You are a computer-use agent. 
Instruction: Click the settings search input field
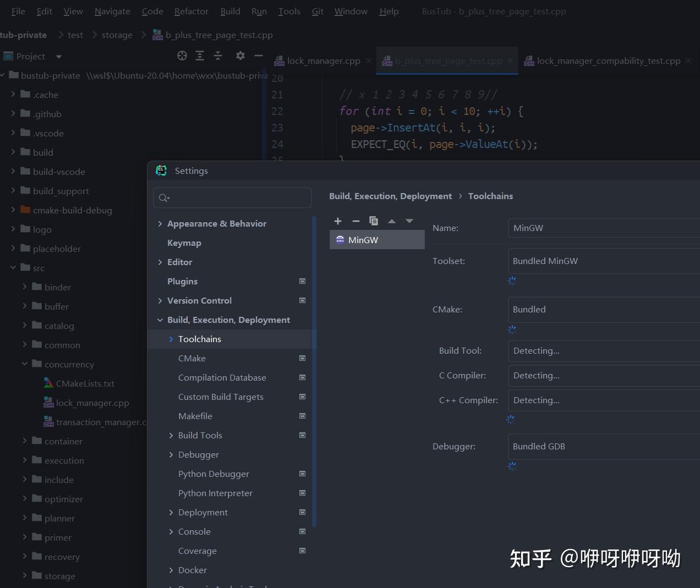click(x=232, y=197)
